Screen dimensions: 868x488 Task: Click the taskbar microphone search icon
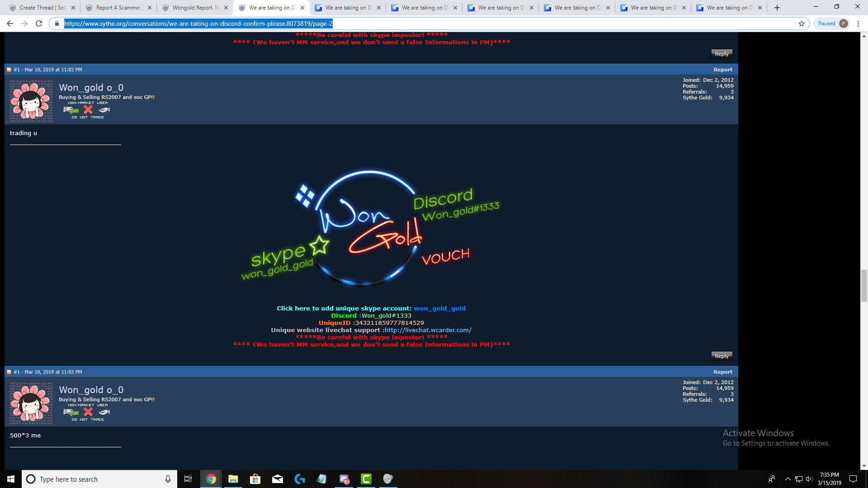click(168, 479)
